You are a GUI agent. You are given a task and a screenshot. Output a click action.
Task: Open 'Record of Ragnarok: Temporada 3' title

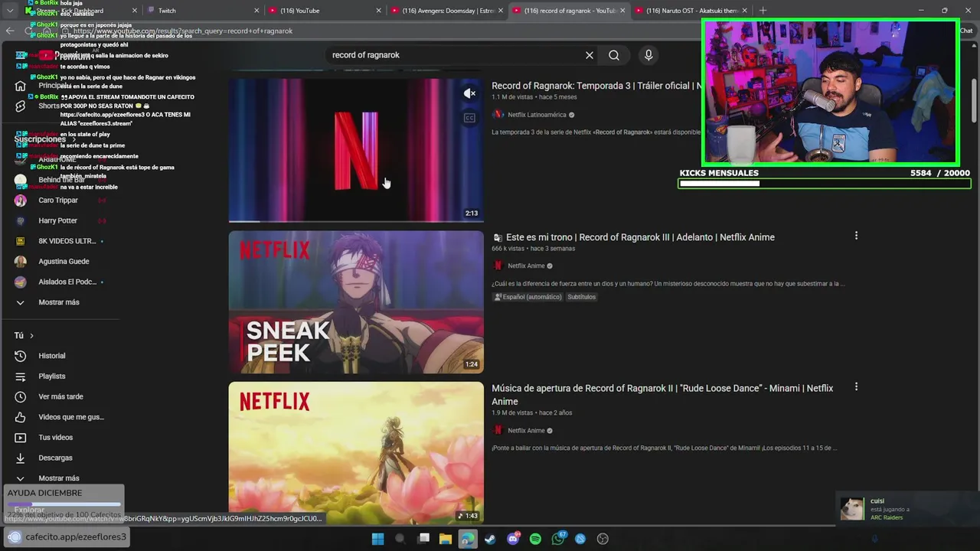click(596, 86)
